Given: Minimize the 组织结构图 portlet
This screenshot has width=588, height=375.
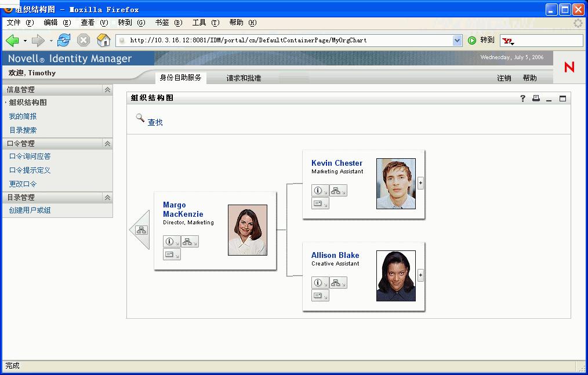Looking at the screenshot, I should pyautogui.click(x=549, y=99).
